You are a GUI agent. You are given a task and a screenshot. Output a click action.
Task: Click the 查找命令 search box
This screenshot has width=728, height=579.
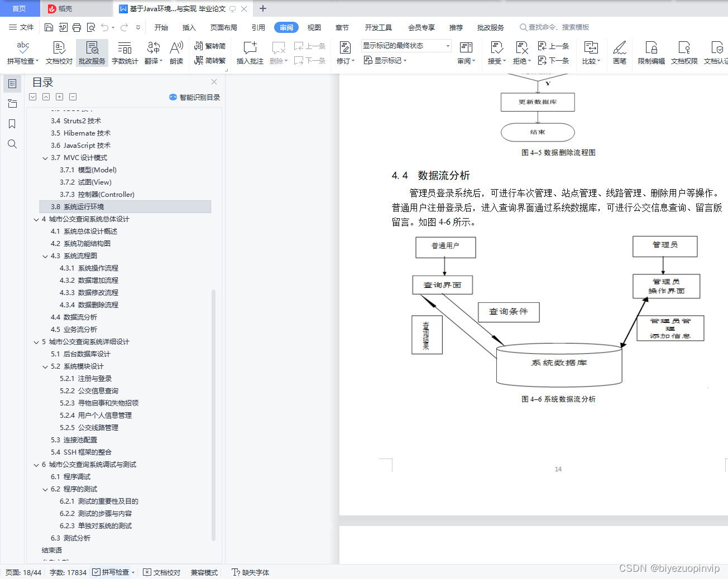[555, 27]
